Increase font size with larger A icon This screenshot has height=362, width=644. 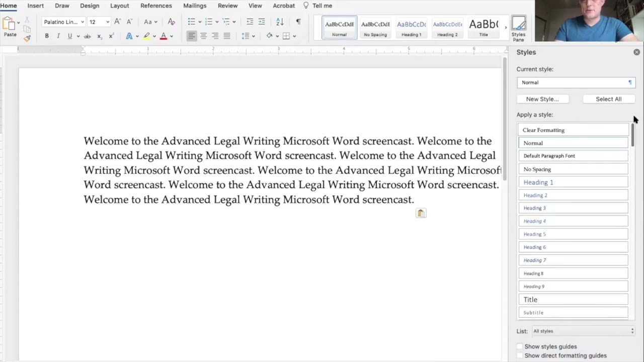(x=117, y=22)
